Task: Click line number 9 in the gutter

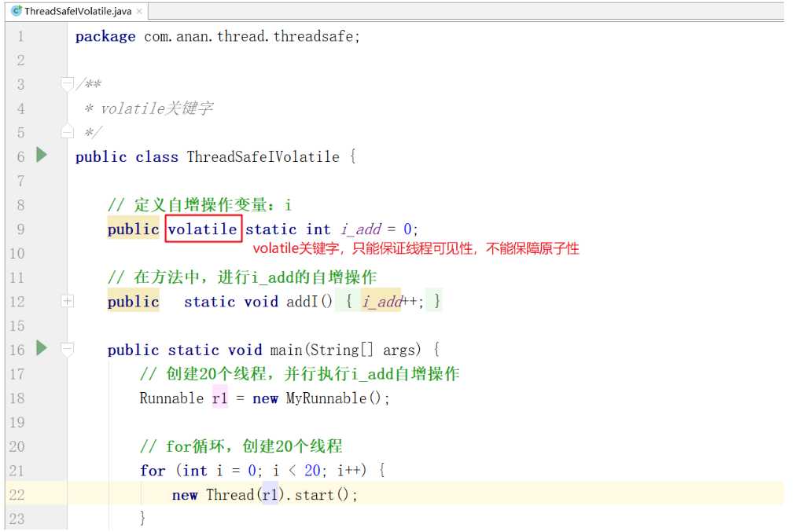Action: coord(20,229)
